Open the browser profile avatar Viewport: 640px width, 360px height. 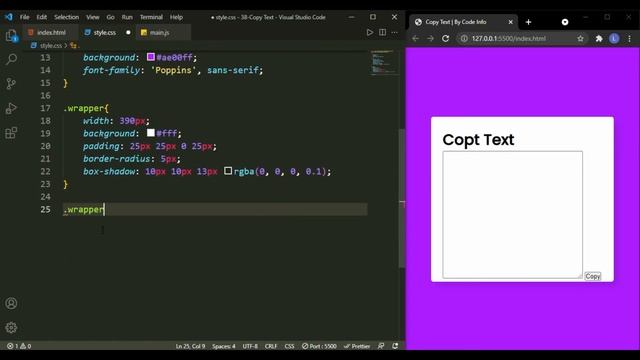pos(614,38)
